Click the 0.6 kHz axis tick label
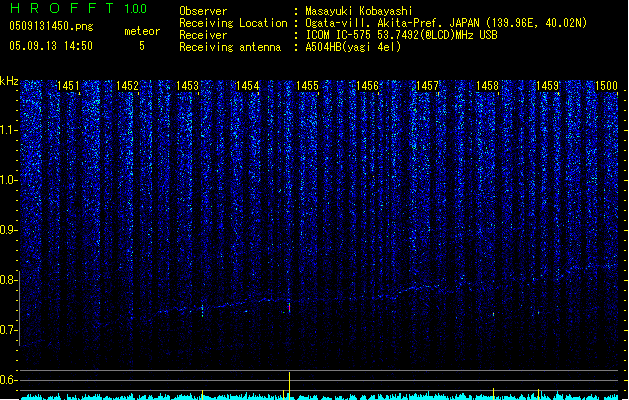 (8, 380)
